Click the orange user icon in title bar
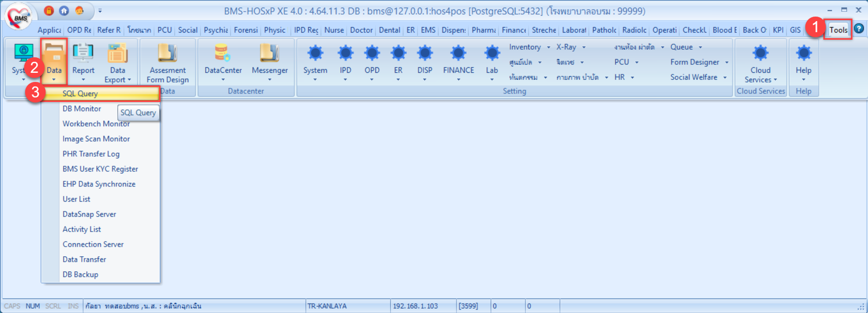Screen dimensions: 868x313 pyautogui.click(x=79, y=11)
